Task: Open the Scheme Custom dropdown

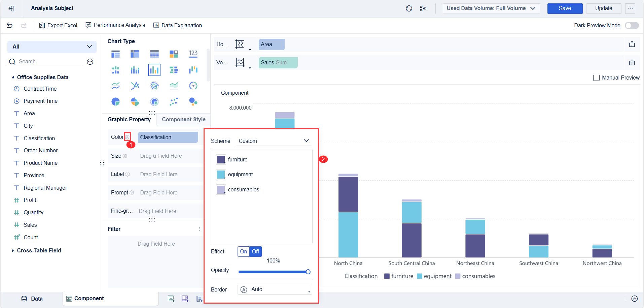Action: pyautogui.click(x=274, y=141)
